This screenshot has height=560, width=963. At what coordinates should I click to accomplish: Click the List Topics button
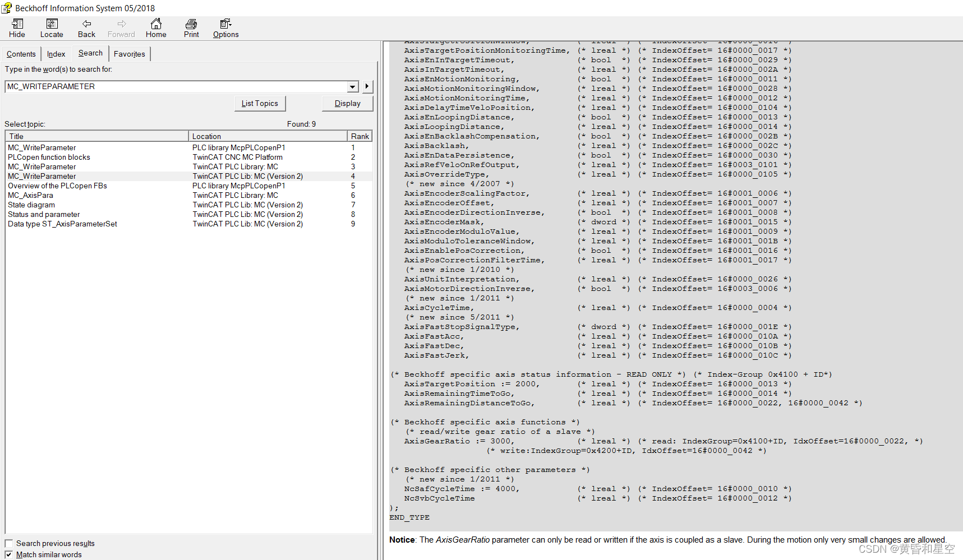260,103
